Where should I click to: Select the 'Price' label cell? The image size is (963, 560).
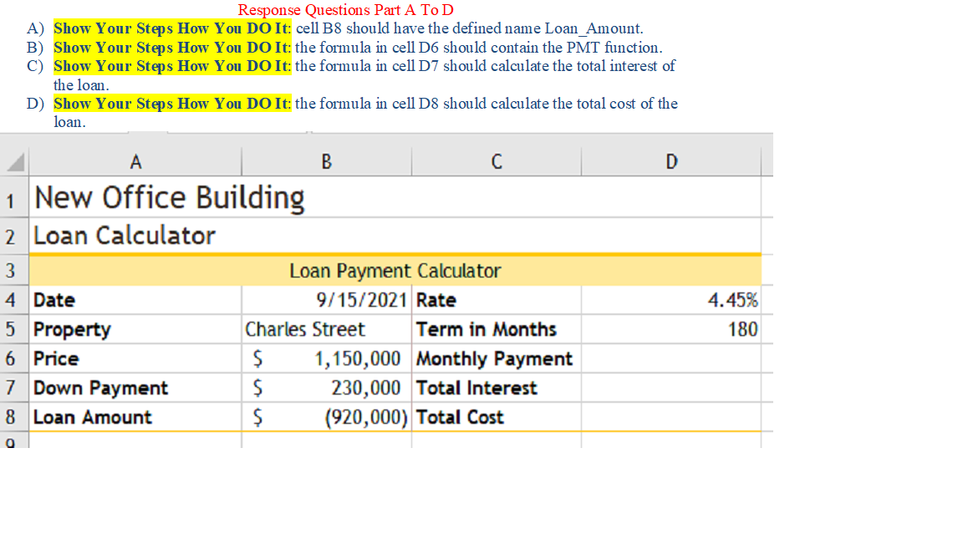(x=135, y=359)
